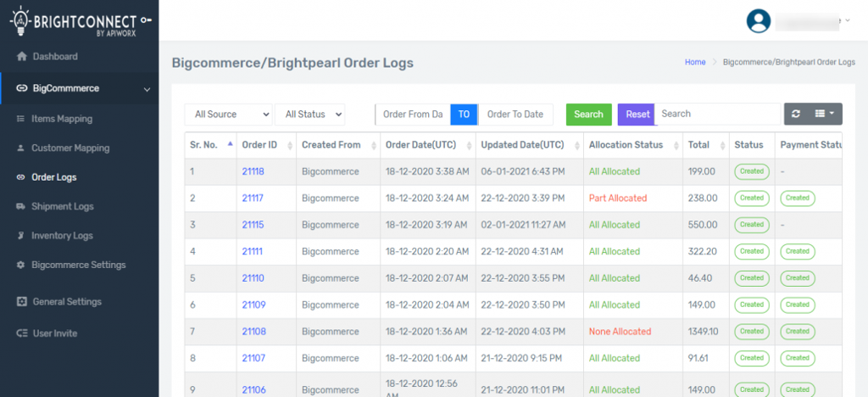The width and height of the screenshot is (868, 397).
Task: Open order 21106 link
Action: [254, 390]
